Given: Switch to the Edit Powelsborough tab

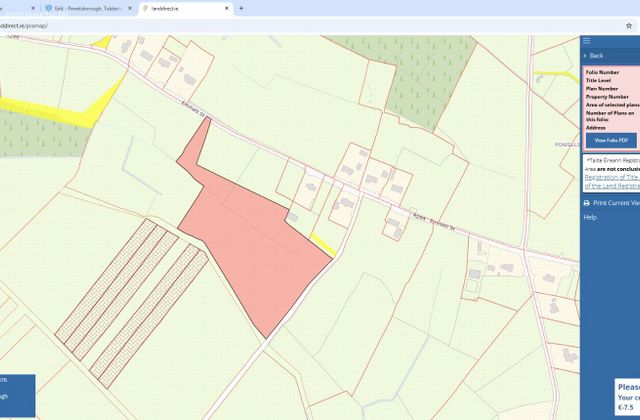Looking at the screenshot, I should click(x=89, y=8).
